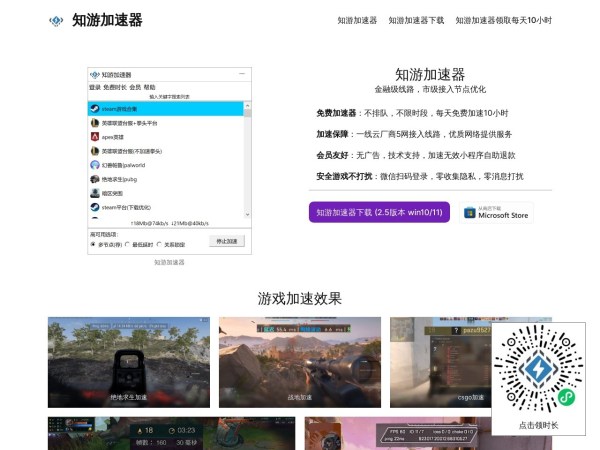Click the 安全游戏不打扰 feature line
The image size is (600, 450).
click(420, 176)
